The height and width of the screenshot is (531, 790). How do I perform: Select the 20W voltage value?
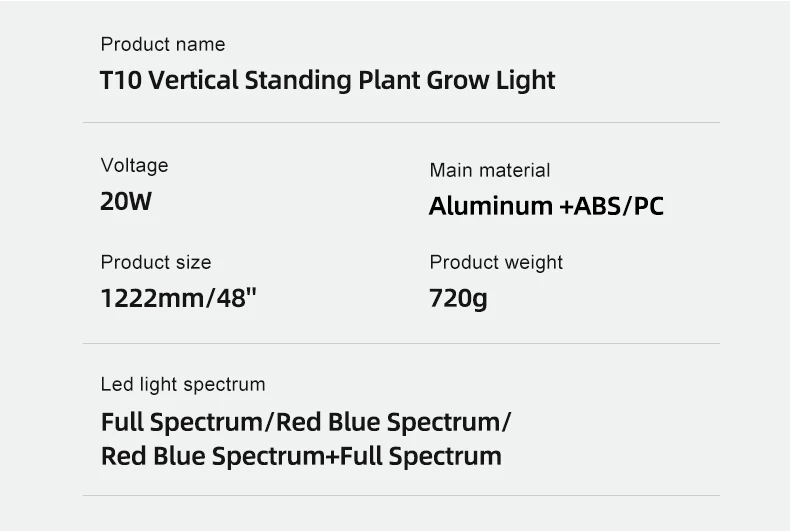126,202
